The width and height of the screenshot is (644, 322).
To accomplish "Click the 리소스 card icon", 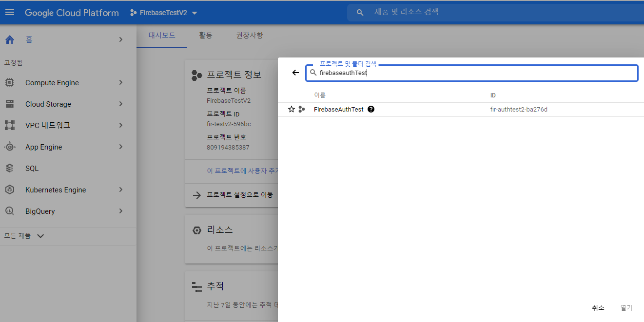I will [x=197, y=230].
